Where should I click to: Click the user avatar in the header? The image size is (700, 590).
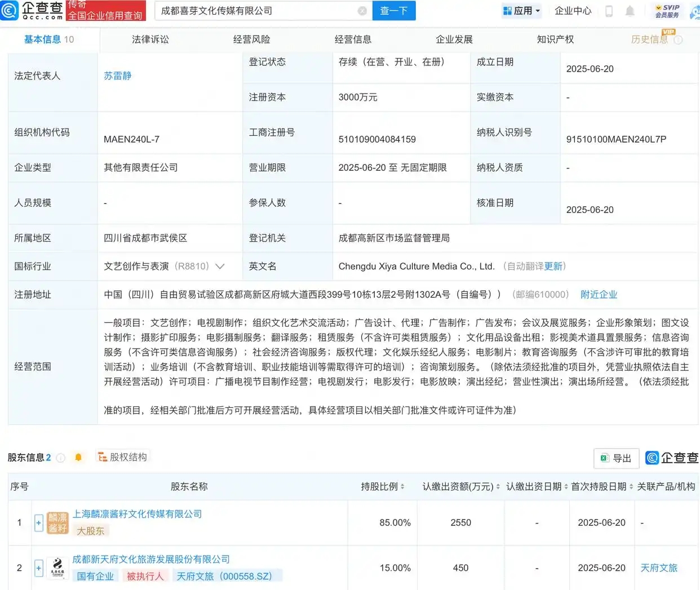[695, 11]
